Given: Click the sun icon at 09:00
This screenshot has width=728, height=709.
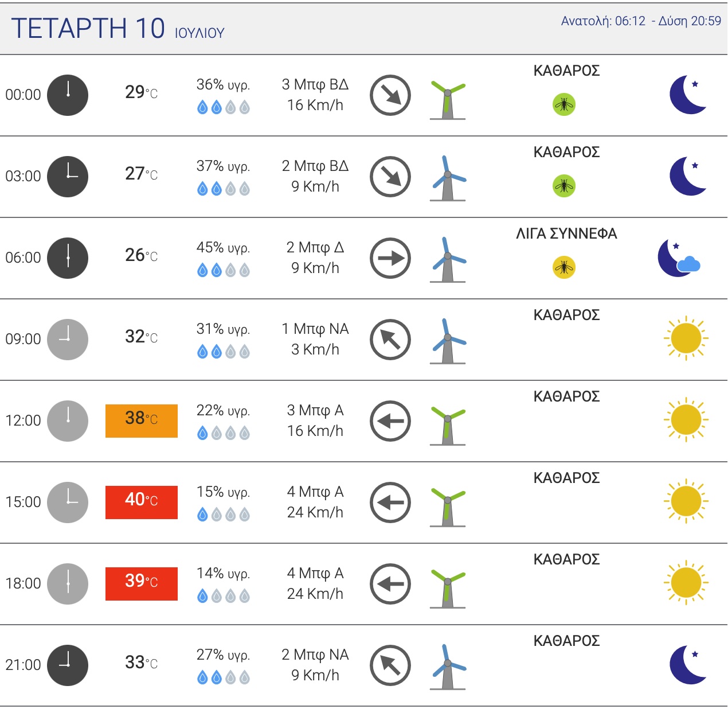Looking at the screenshot, I should click(x=686, y=338).
